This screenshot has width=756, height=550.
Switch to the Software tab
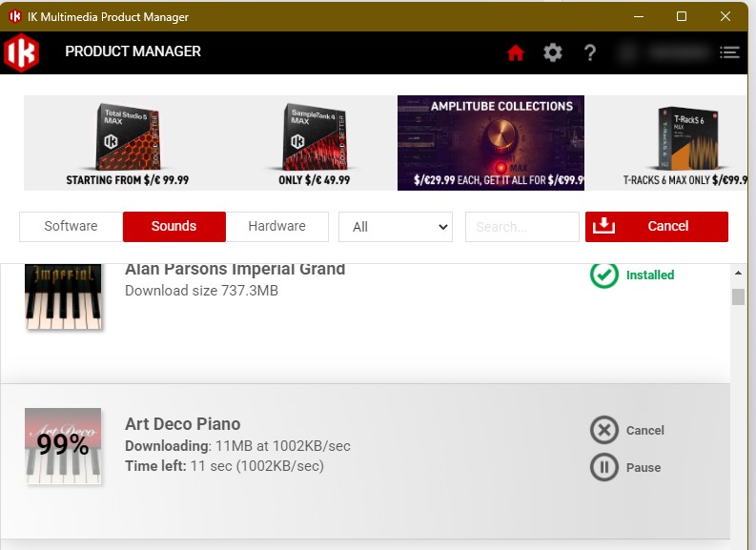[x=71, y=227]
